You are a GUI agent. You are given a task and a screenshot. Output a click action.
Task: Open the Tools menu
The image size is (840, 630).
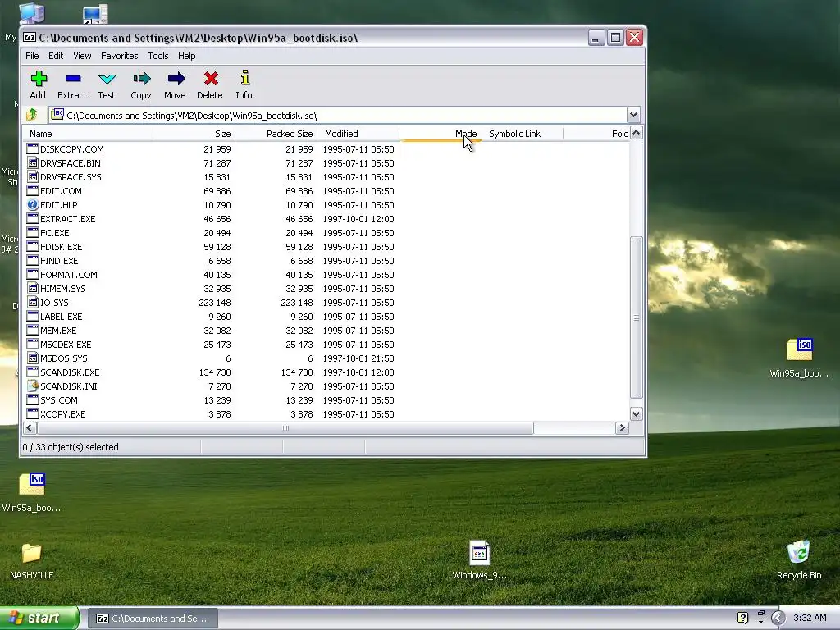158,56
